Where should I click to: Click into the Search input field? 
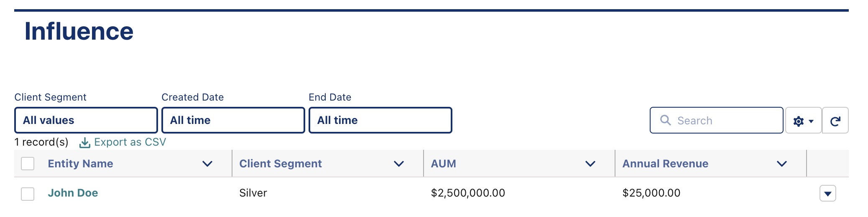coord(717,120)
